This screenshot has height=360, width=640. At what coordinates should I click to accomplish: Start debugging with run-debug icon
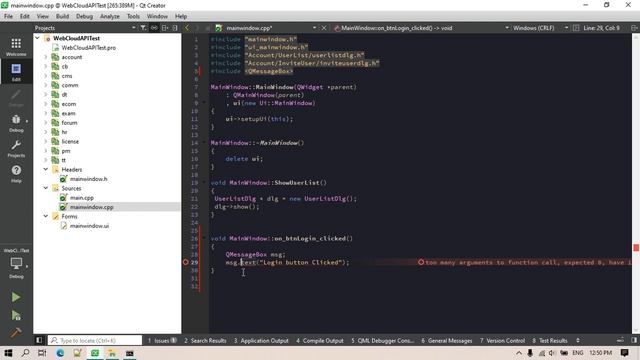[x=16, y=315]
